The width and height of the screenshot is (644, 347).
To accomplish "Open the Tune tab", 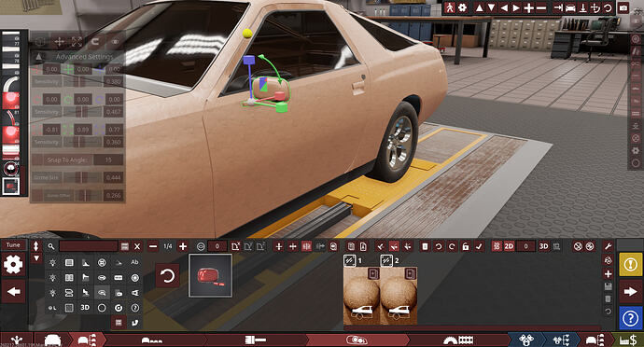I will click(x=13, y=244).
